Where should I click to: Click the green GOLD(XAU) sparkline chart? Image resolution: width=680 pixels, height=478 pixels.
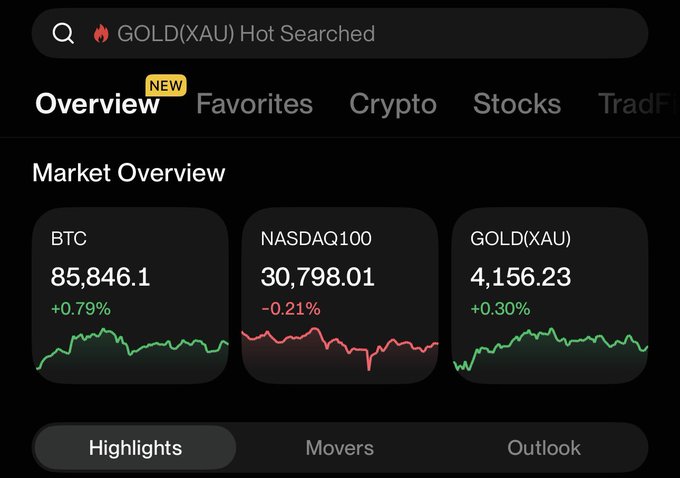point(550,350)
